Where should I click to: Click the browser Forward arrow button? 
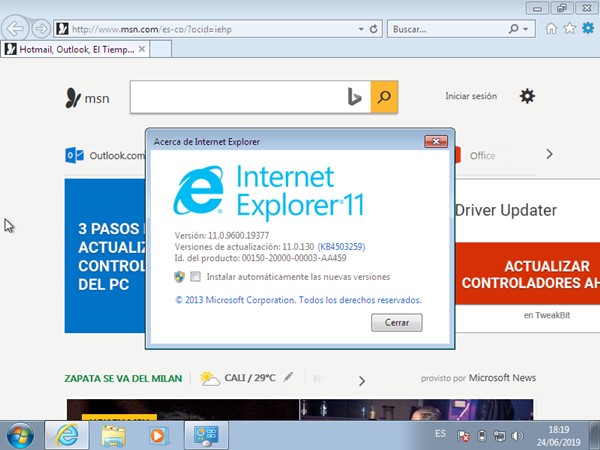(41, 29)
